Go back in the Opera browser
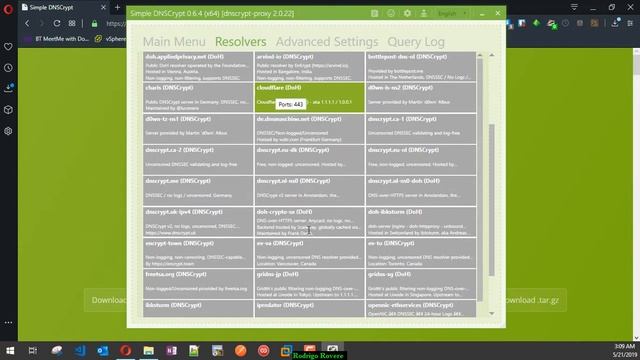The height and width of the screenshot is (360, 640). (x=27, y=24)
